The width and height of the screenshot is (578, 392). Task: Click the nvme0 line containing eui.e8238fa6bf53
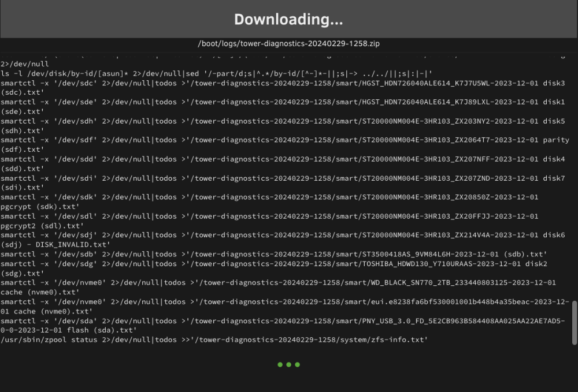click(x=285, y=302)
